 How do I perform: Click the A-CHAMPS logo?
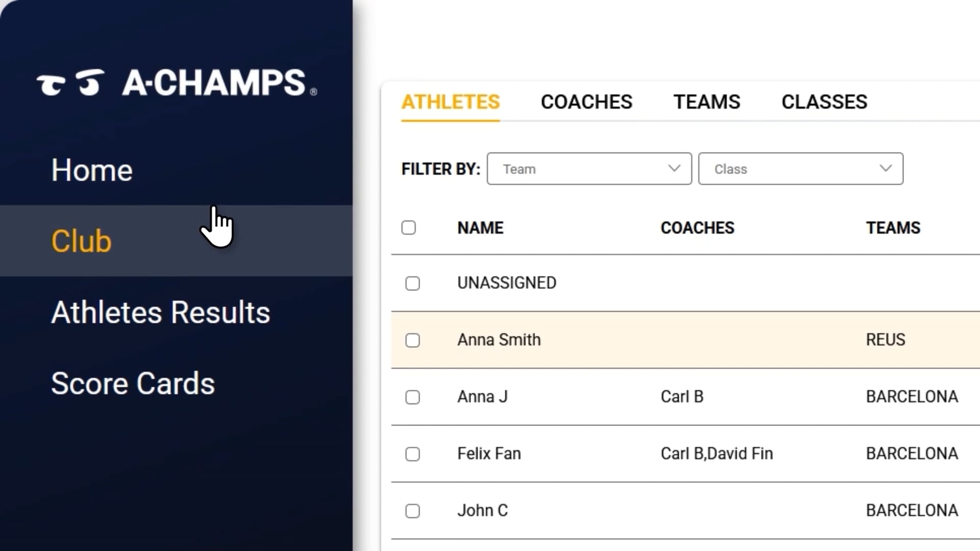click(x=177, y=83)
